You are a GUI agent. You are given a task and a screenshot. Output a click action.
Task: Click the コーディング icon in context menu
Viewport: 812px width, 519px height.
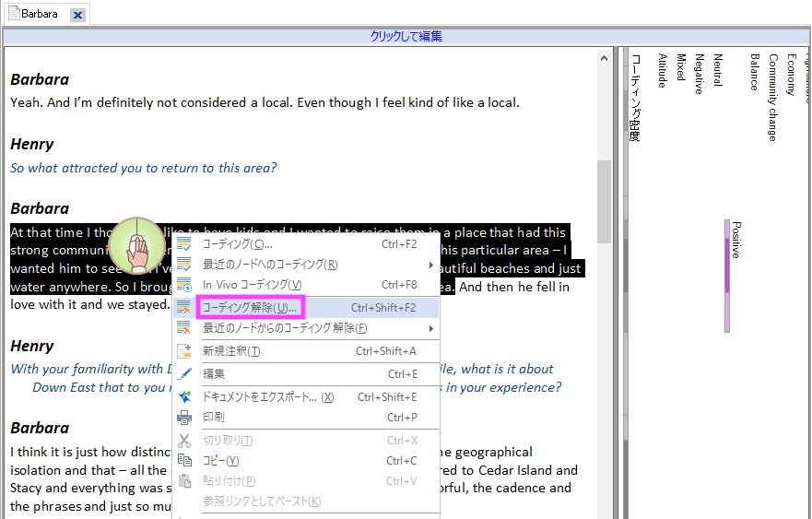[184, 244]
